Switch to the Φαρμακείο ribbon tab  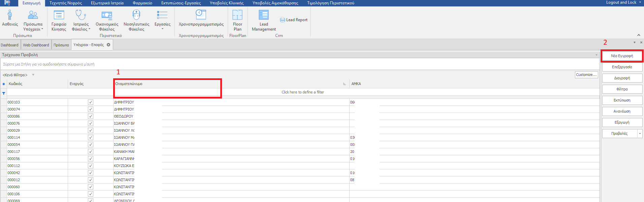[142, 3]
